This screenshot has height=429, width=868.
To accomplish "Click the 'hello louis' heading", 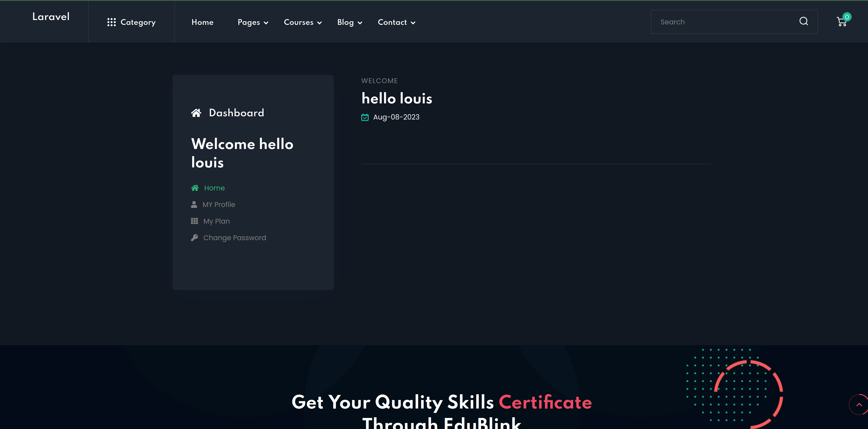I will pyautogui.click(x=396, y=99).
